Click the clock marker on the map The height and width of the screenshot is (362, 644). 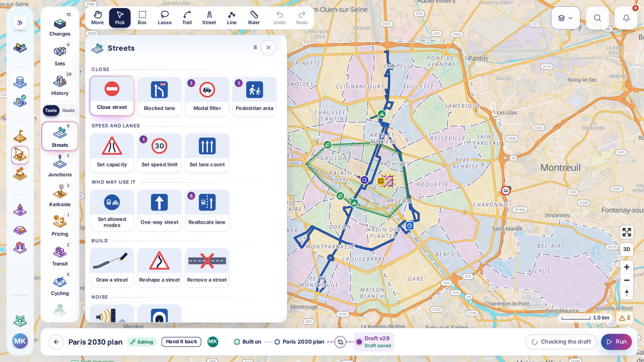pyautogui.click(x=409, y=226)
